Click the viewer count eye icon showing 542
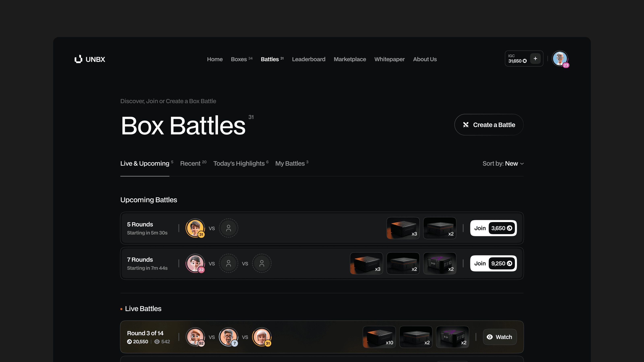The height and width of the screenshot is (362, 644). 157,341
